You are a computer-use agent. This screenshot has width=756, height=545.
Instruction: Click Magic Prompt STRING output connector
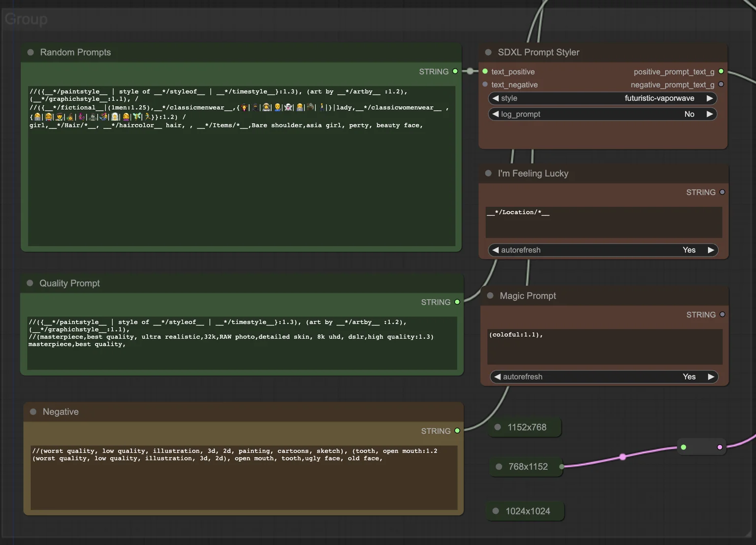[722, 314]
